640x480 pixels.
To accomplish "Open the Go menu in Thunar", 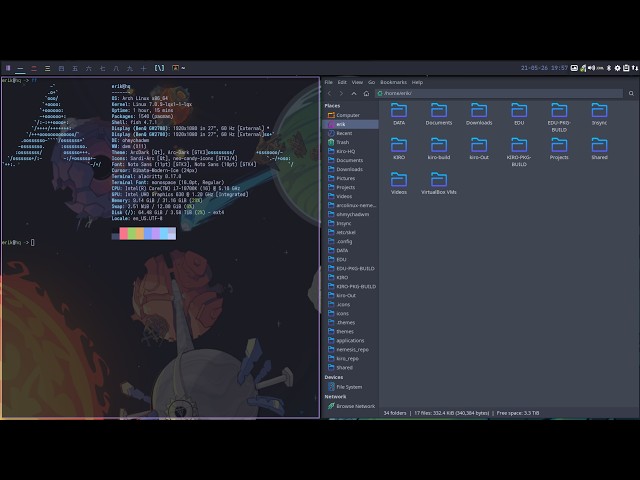I will pos(371,82).
